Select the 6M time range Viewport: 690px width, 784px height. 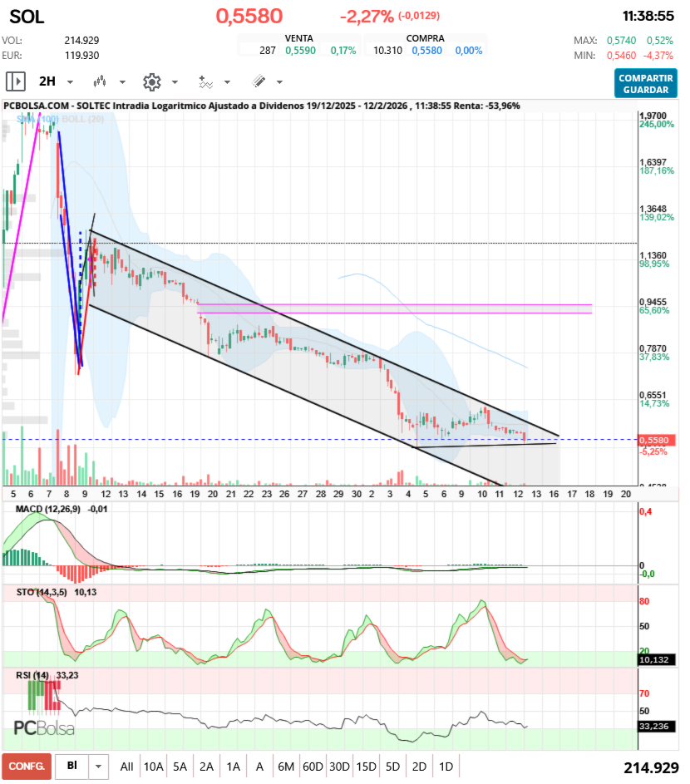coord(286,767)
